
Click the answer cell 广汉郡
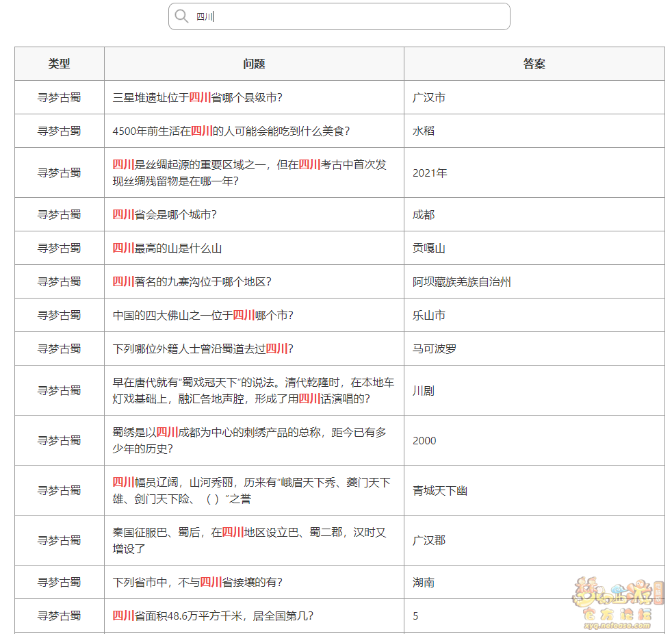tap(429, 540)
